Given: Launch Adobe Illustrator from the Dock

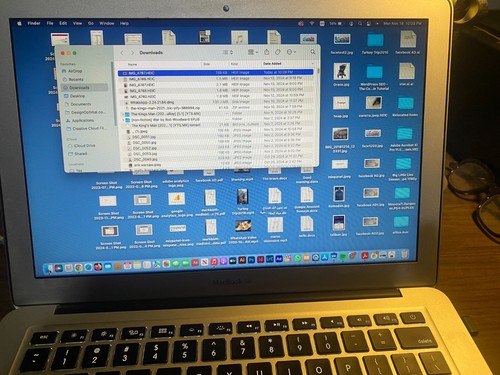Looking at the screenshot, I should (x=242, y=260).
